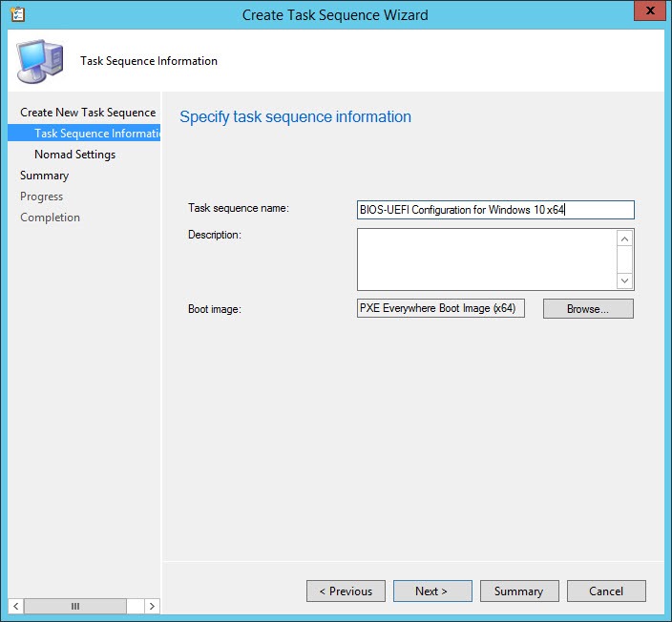This screenshot has height=622, width=672.
Task: Click the wizard icon in title bar
Action: pyautogui.click(x=16, y=14)
